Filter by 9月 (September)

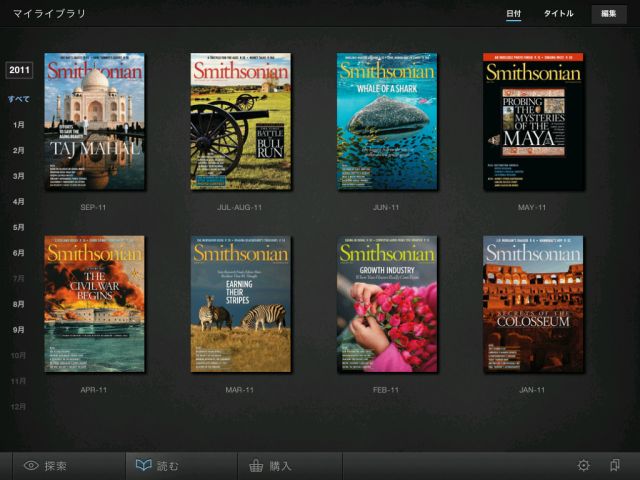point(18,330)
